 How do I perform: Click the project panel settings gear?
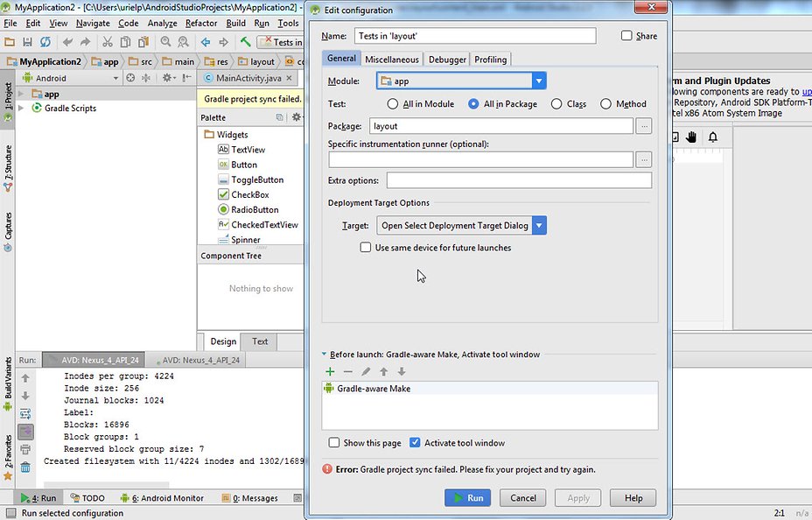point(167,78)
